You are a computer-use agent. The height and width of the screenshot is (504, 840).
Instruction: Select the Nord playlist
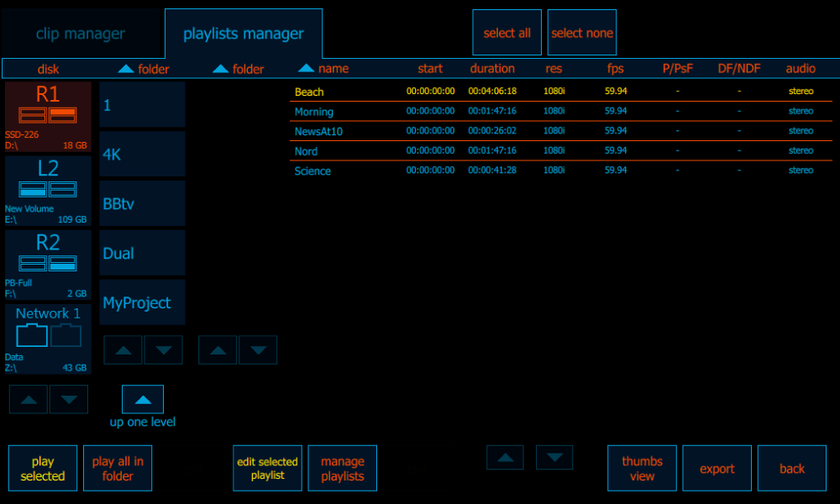[x=561, y=151]
